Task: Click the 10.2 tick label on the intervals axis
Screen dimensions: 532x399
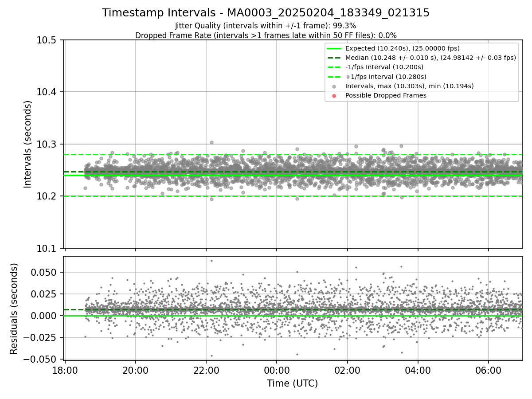Action: tap(47, 196)
